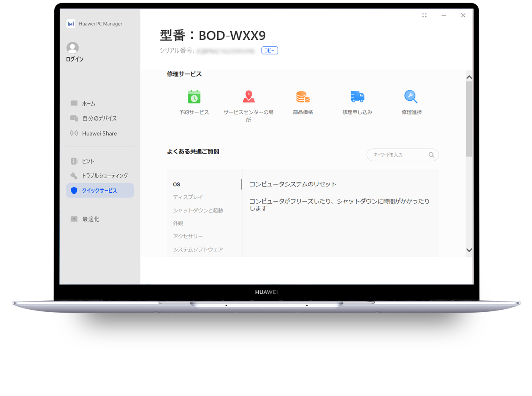Image resolution: width=532 pixels, height=396 pixels.
Task: Click the 修理進捗 magnifier wrench icon
Action: point(411,97)
